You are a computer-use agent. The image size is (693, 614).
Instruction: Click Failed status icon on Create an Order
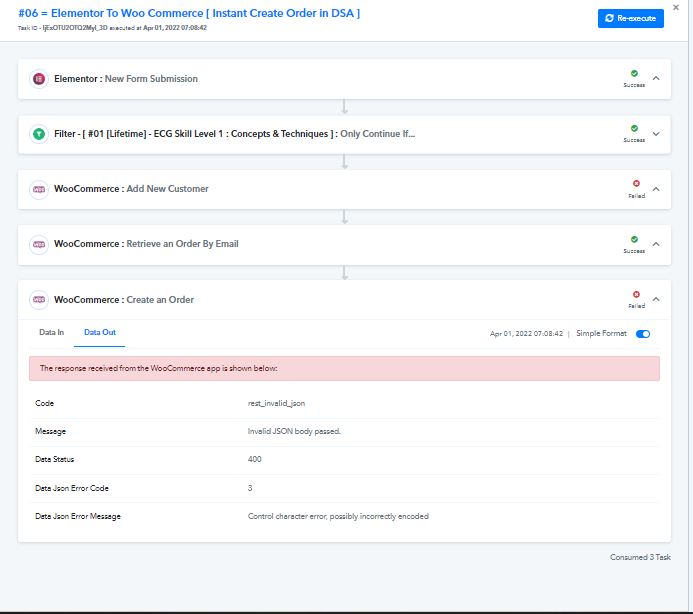click(x=636, y=294)
